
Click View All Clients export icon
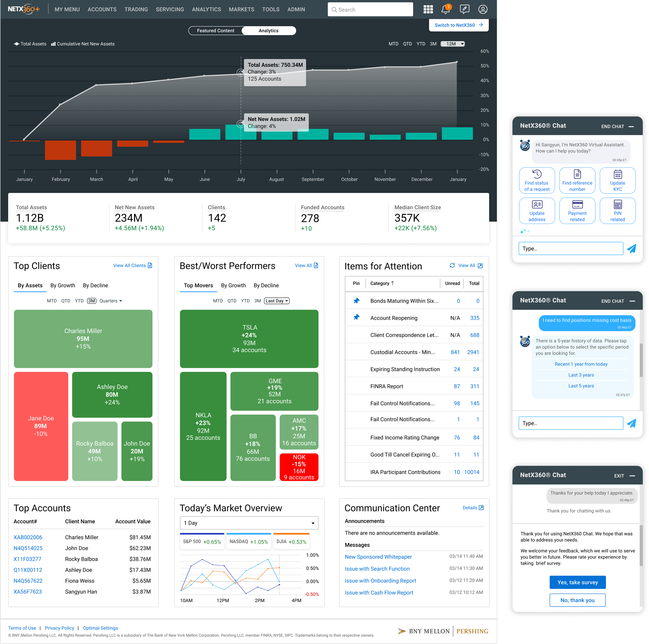[150, 265]
